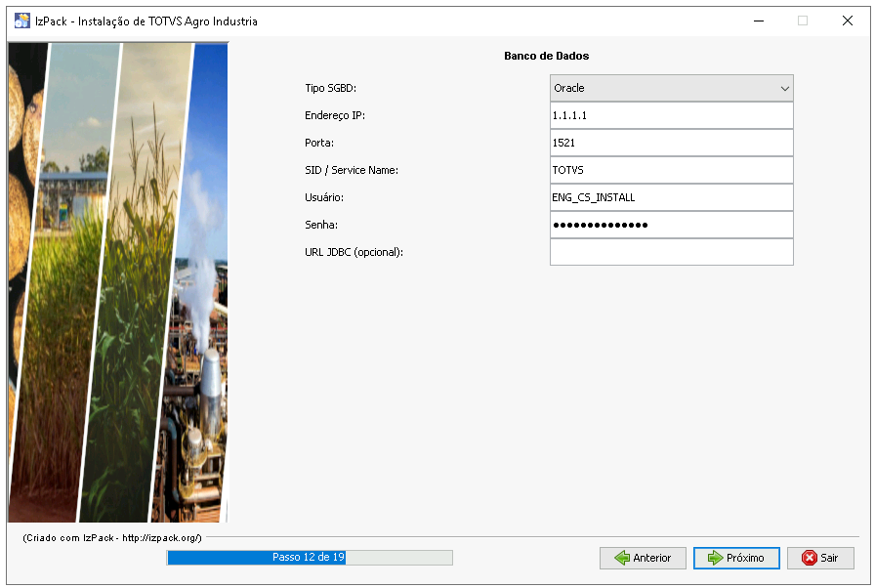875x588 pixels.
Task: Click the Passo 12 de 19 progress bar
Action: coord(310,558)
